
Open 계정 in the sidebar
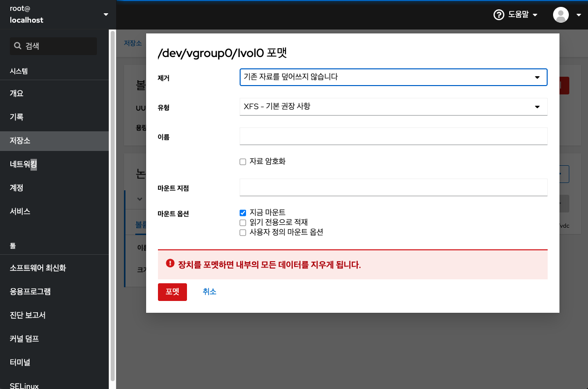55,188
